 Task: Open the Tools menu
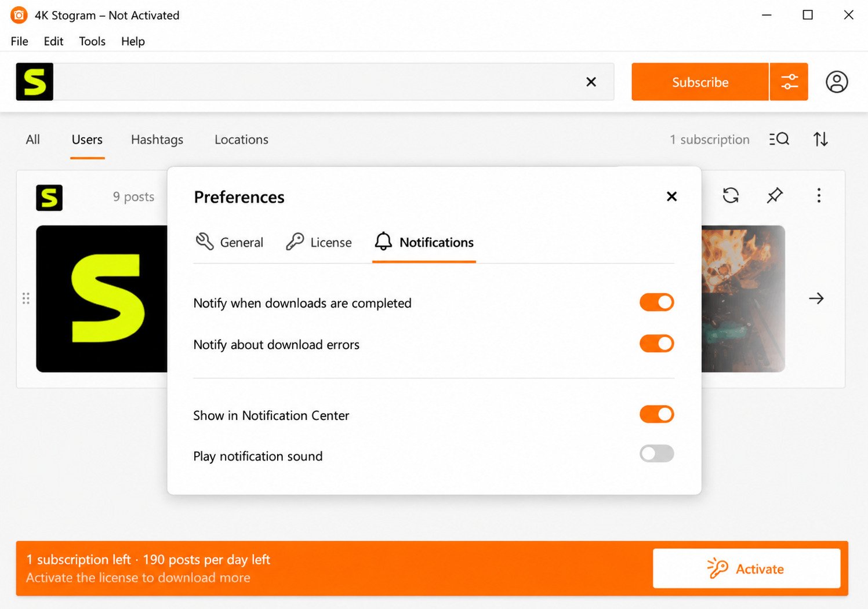point(92,41)
